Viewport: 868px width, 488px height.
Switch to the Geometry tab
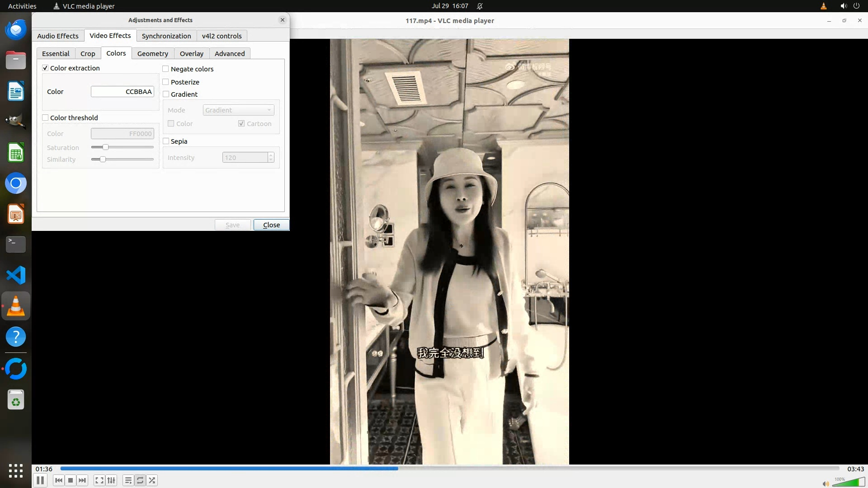click(152, 53)
